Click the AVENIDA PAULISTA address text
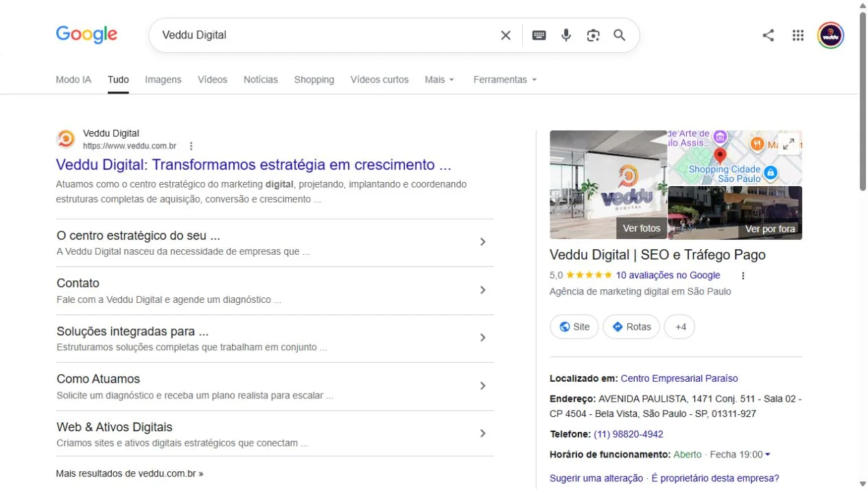 [675, 406]
